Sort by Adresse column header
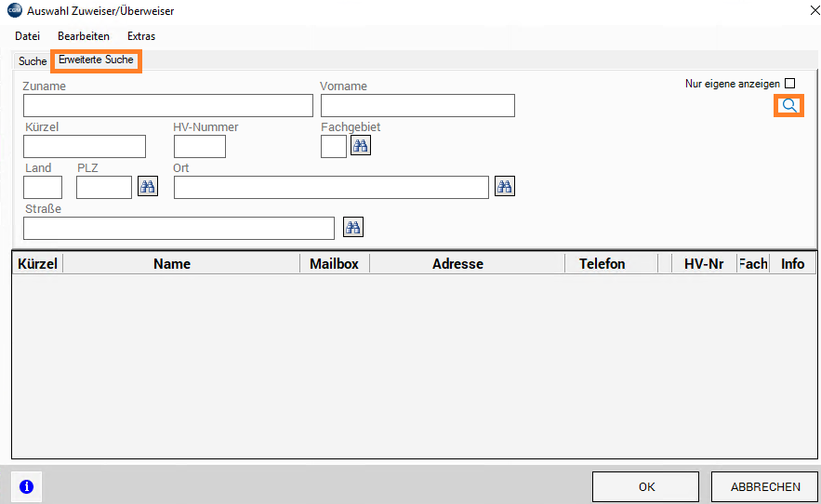Screen dimensions: 821x504 click(x=457, y=264)
